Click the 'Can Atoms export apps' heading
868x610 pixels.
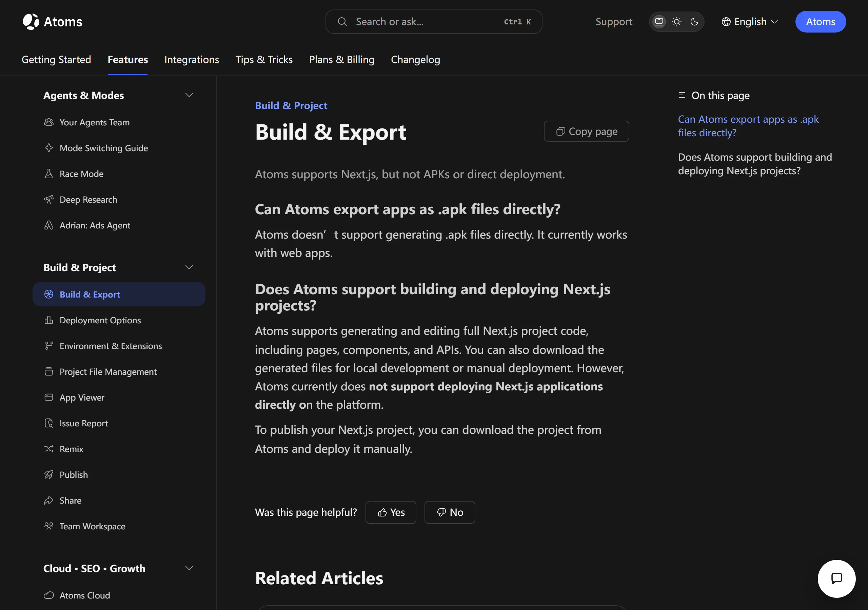click(408, 209)
